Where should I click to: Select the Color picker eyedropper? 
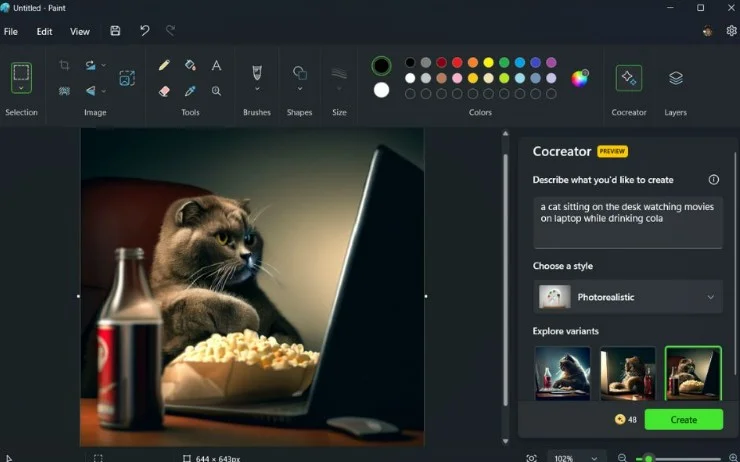point(190,91)
